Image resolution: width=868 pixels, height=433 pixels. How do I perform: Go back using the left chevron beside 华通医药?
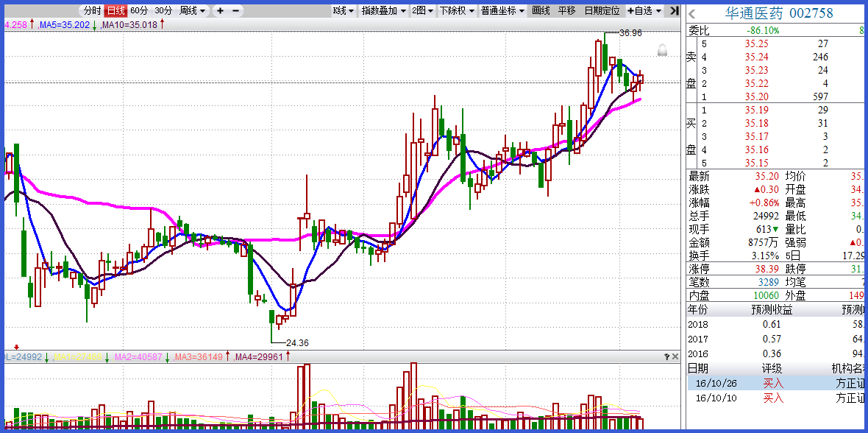[692, 14]
